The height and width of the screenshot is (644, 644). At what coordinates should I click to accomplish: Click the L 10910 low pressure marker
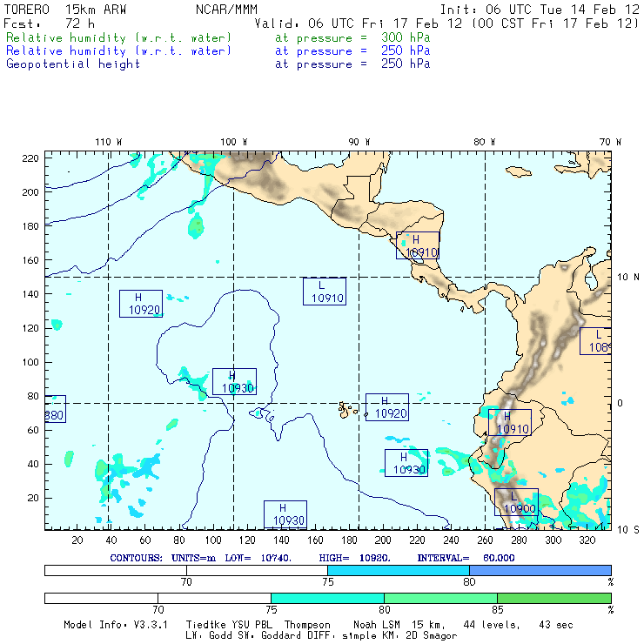324,292
